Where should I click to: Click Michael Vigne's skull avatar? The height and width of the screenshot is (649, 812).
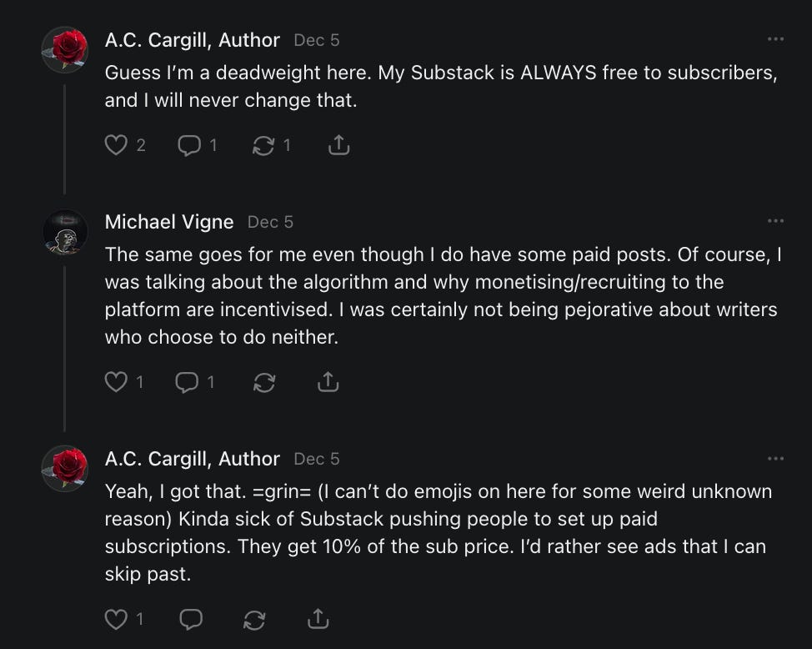coord(65,233)
